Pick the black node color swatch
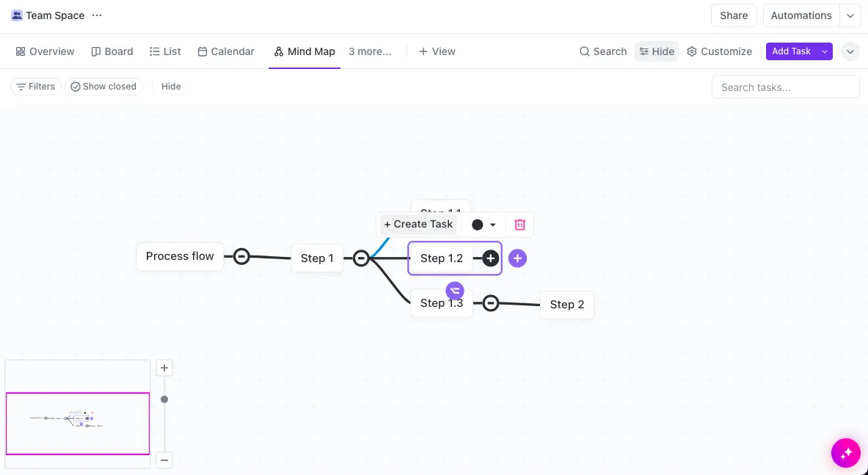Viewport: 868px width, 475px height. point(477,225)
